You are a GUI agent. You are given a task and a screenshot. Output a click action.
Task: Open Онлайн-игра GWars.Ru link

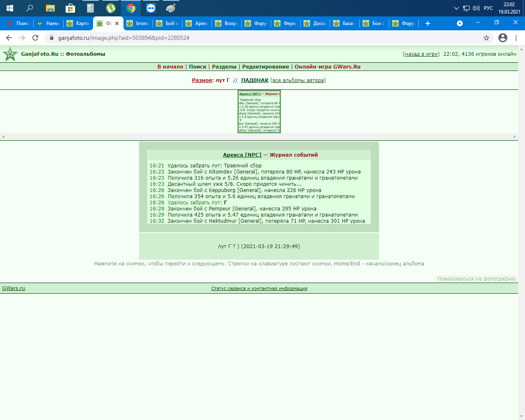point(327,67)
